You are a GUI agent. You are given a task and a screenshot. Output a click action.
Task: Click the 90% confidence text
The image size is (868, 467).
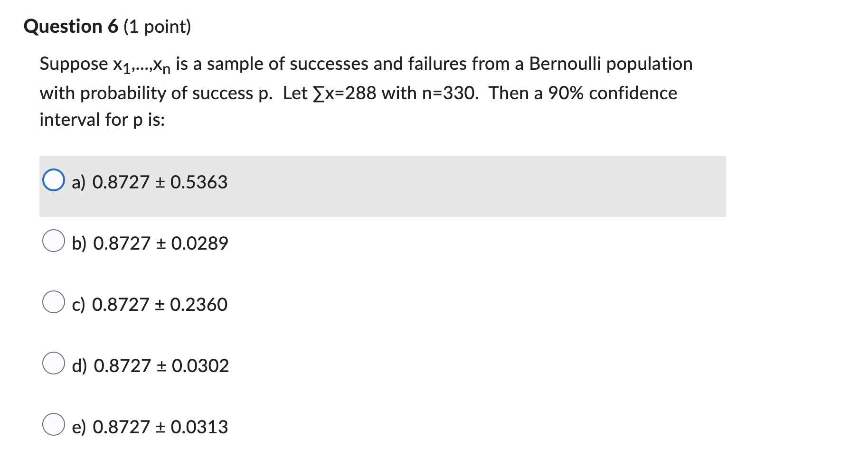(613, 93)
